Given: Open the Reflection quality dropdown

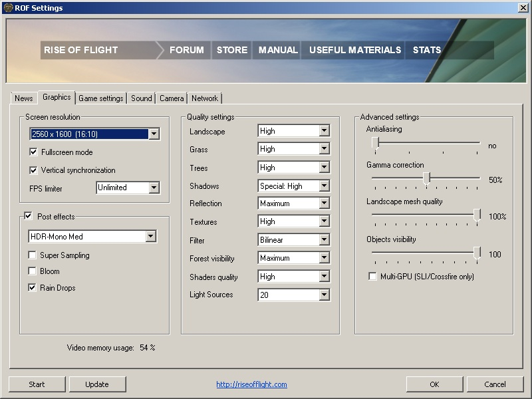Looking at the screenshot, I should (294, 203).
